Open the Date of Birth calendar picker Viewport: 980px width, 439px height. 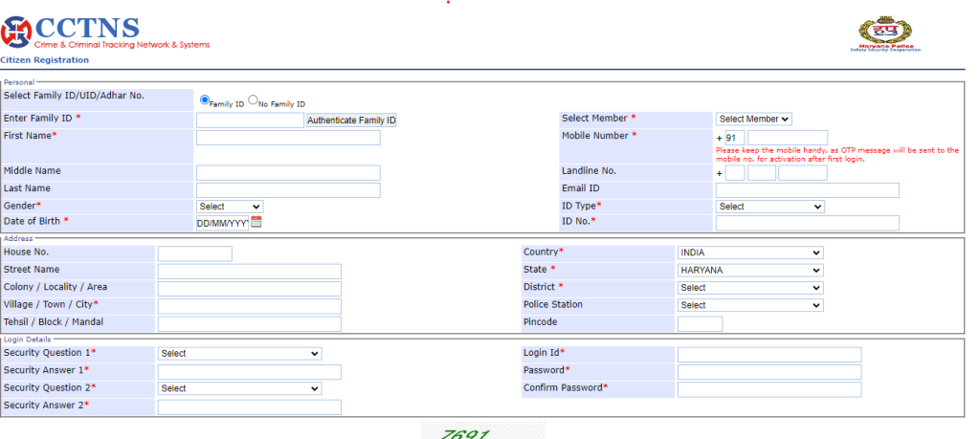pyautogui.click(x=256, y=222)
